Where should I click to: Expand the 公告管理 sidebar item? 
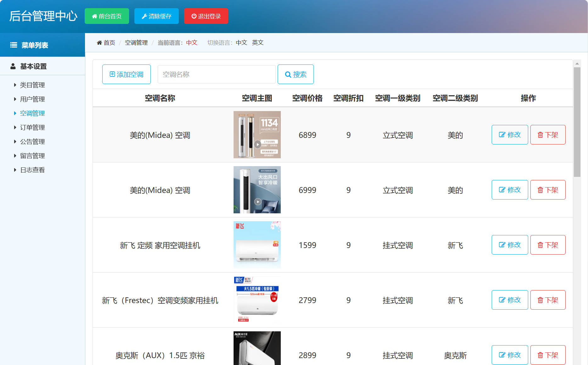(32, 141)
